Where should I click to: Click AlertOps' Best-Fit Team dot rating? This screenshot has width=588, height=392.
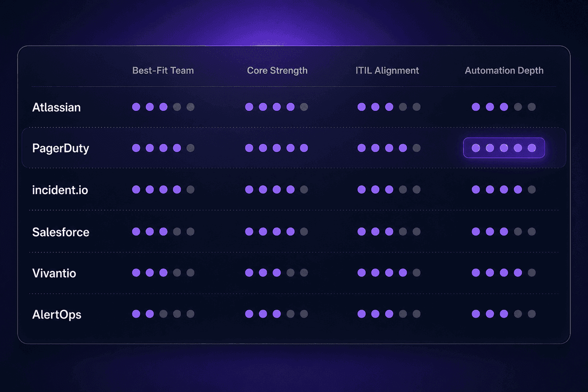(163, 314)
